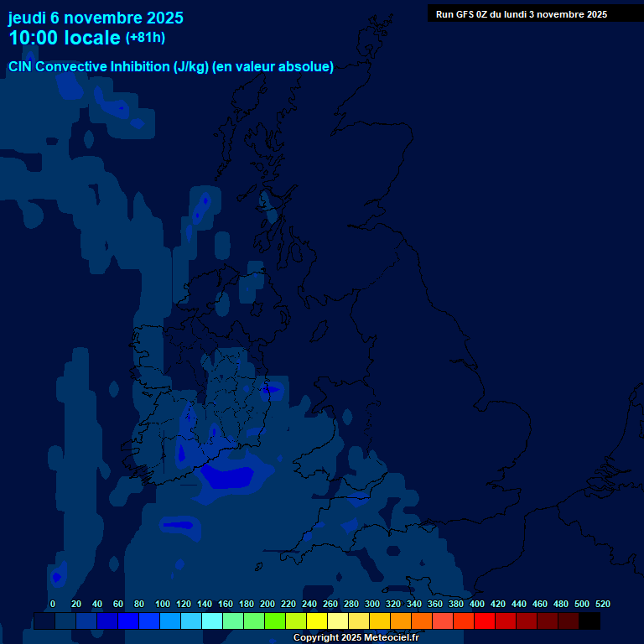Click the legend value '400'
The image size is (644, 644).
(477, 604)
